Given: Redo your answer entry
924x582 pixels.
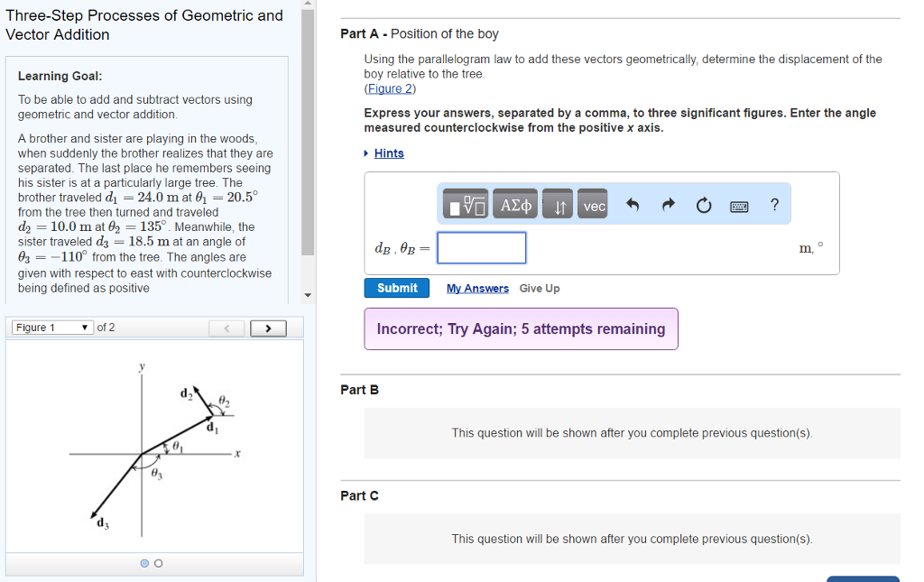Looking at the screenshot, I should tap(669, 204).
